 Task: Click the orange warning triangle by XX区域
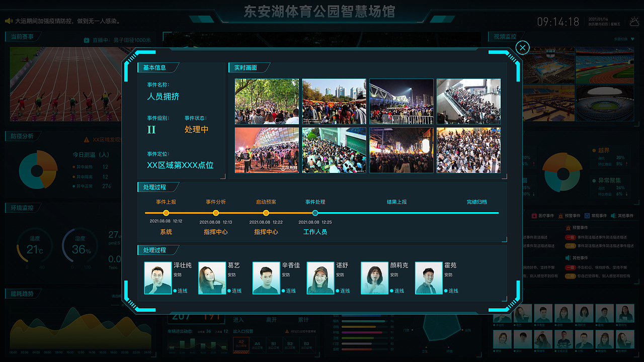(x=87, y=140)
